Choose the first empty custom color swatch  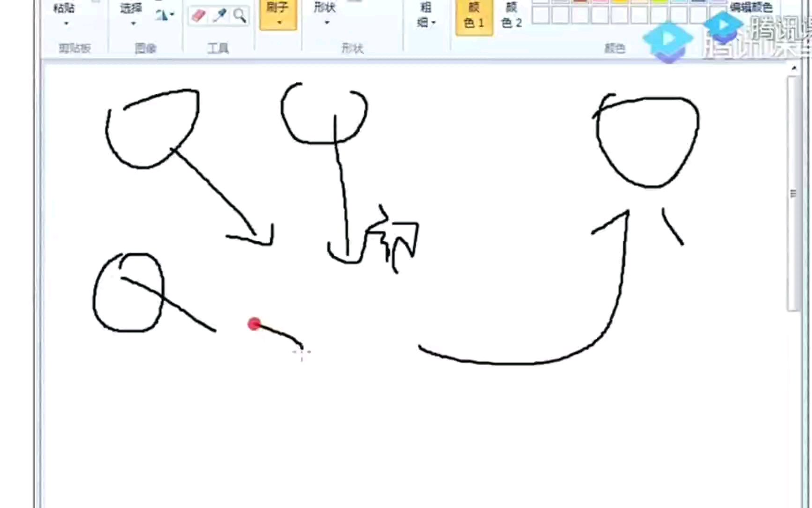(540, 16)
